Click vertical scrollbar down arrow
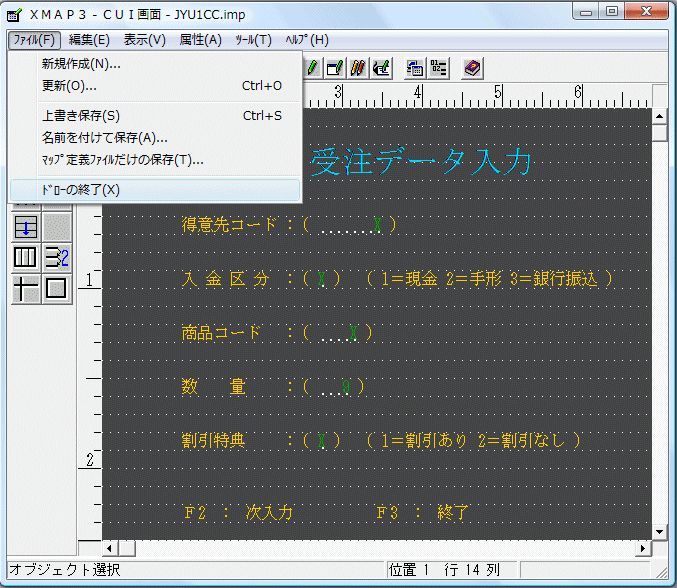 [659, 532]
